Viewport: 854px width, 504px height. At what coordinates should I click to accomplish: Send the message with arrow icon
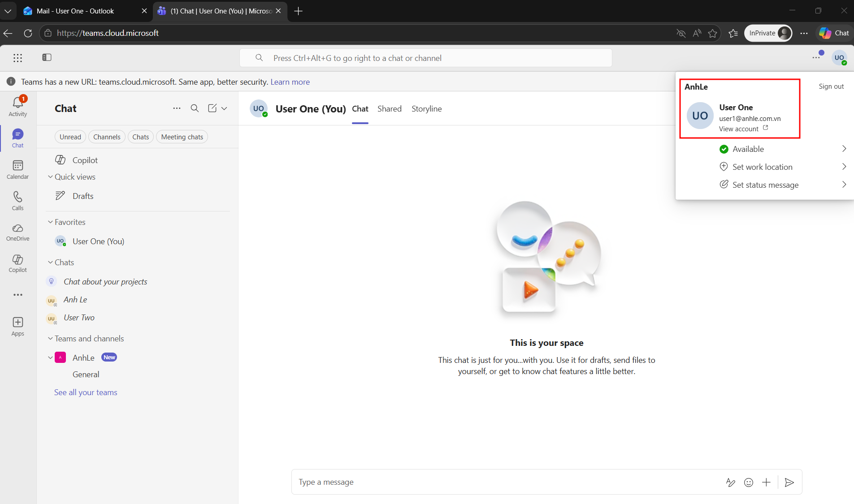pyautogui.click(x=789, y=482)
